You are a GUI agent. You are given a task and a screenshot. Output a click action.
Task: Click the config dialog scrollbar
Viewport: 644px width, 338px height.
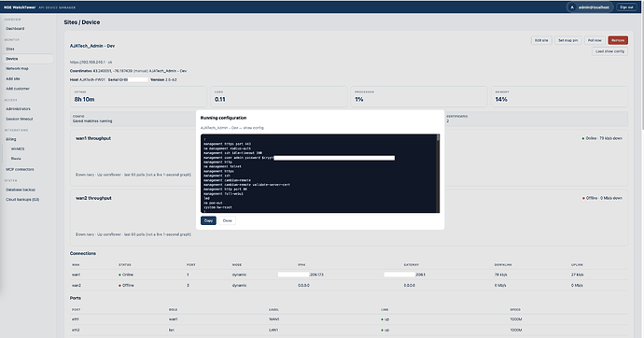pos(438,138)
